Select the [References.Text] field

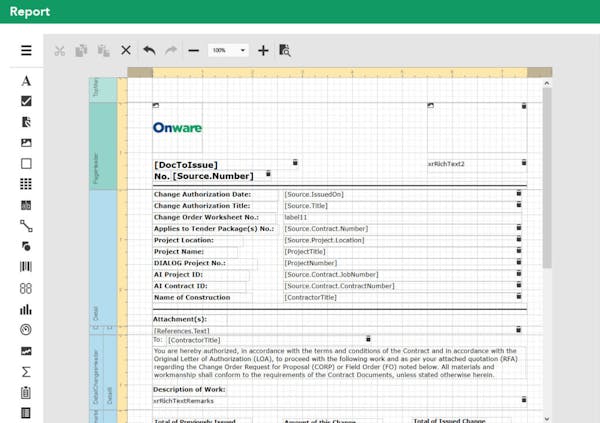coord(337,331)
